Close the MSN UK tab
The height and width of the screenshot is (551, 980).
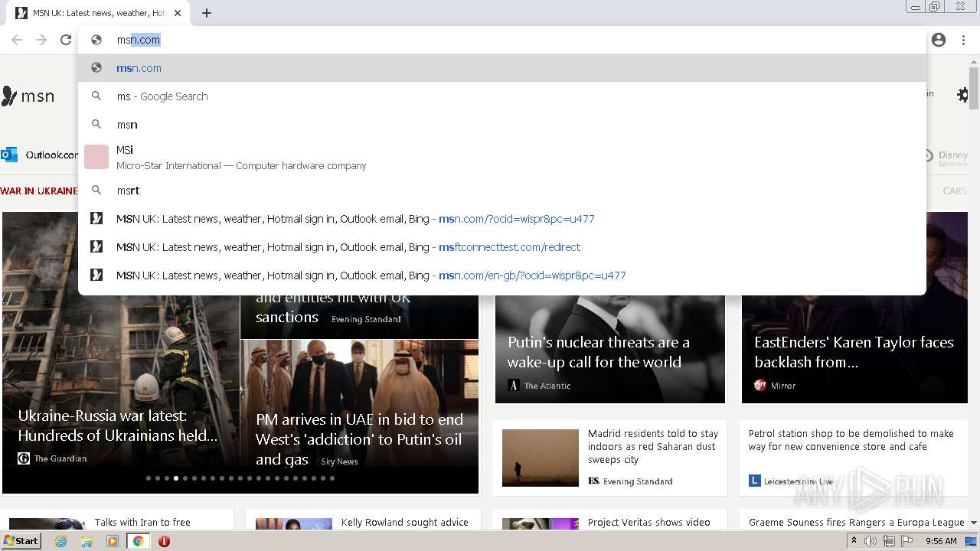point(178,13)
